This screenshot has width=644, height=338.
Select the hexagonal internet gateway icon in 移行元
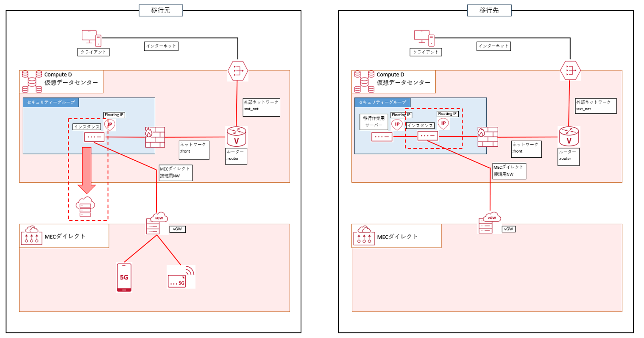point(237,70)
